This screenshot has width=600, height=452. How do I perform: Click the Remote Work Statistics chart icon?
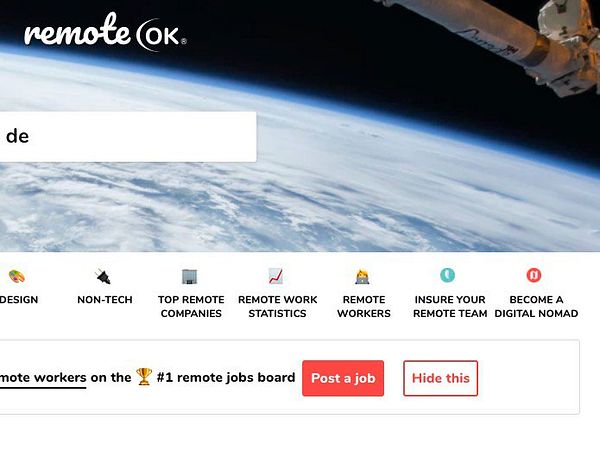point(276,276)
